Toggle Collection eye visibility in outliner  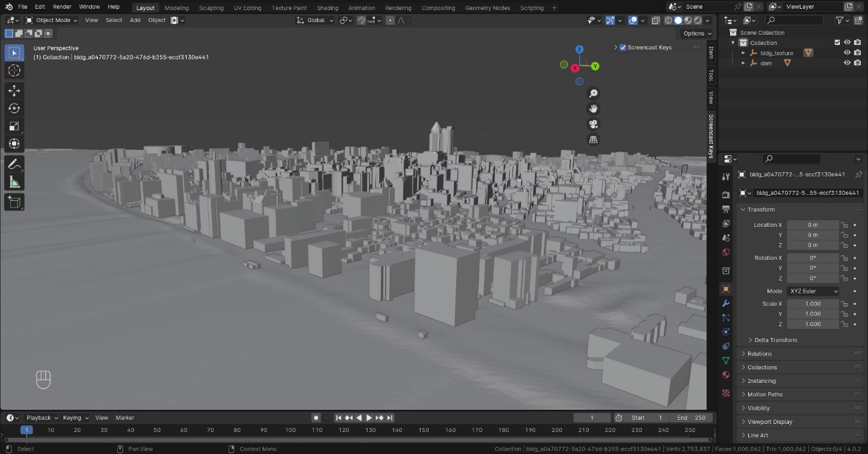(847, 42)
